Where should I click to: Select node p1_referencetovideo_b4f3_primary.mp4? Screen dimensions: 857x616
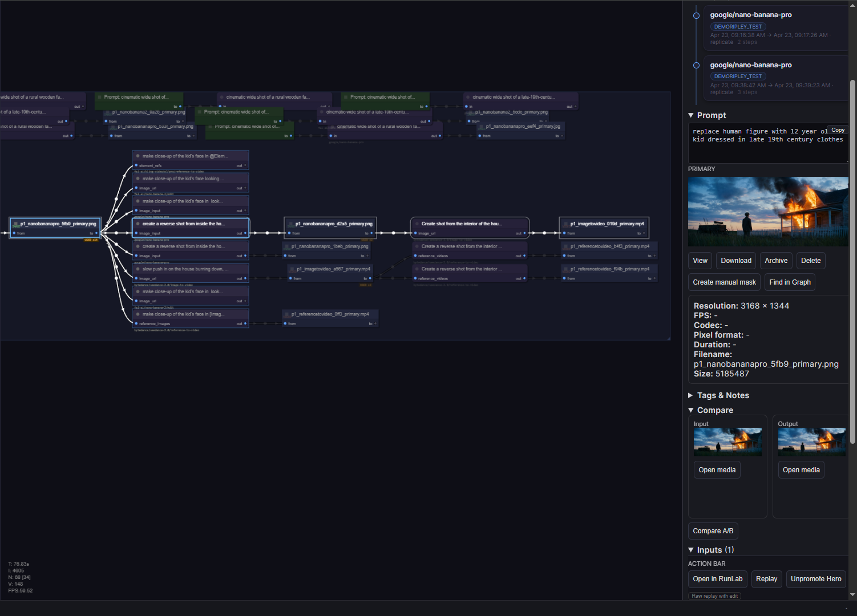608,250
